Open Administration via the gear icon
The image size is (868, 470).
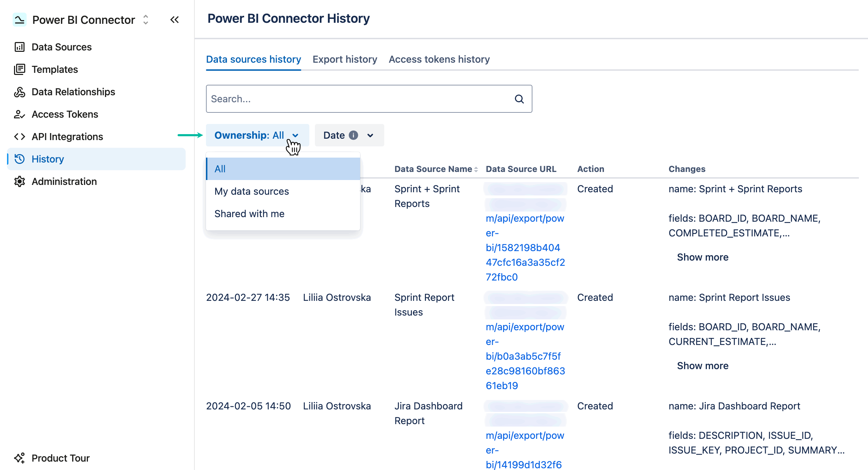[19, 181]
